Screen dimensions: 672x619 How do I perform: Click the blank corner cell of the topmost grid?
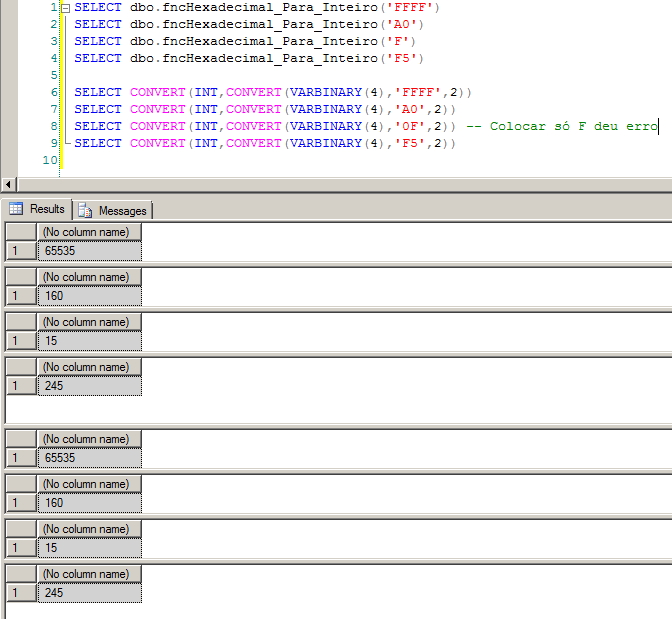coord(20,232)
